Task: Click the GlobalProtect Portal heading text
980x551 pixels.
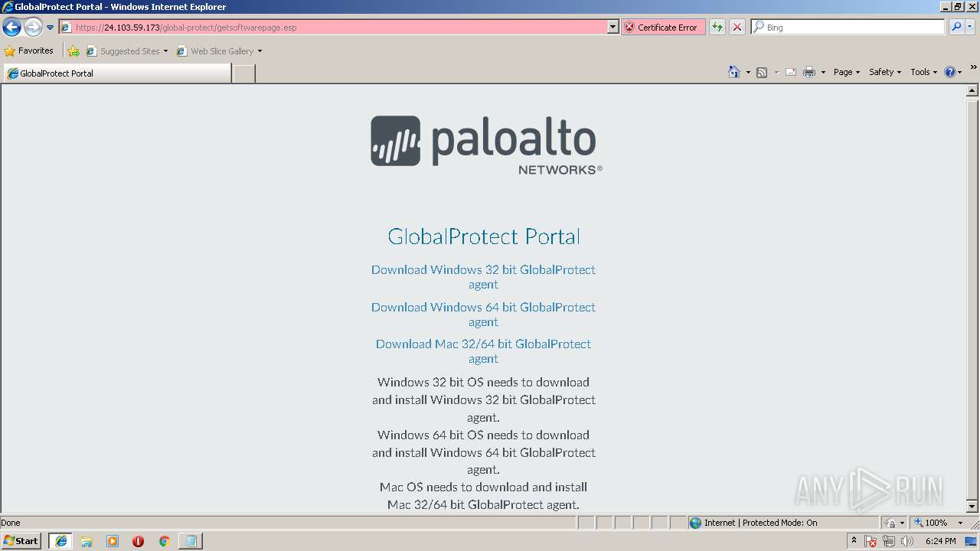Action: 483,236
